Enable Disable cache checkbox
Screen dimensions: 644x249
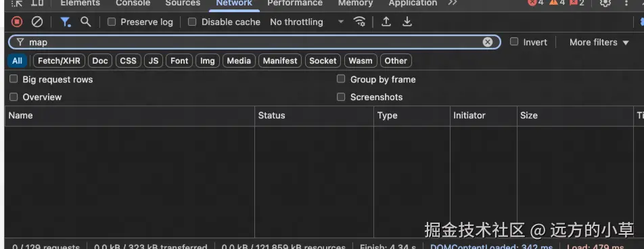click(192, 22)
